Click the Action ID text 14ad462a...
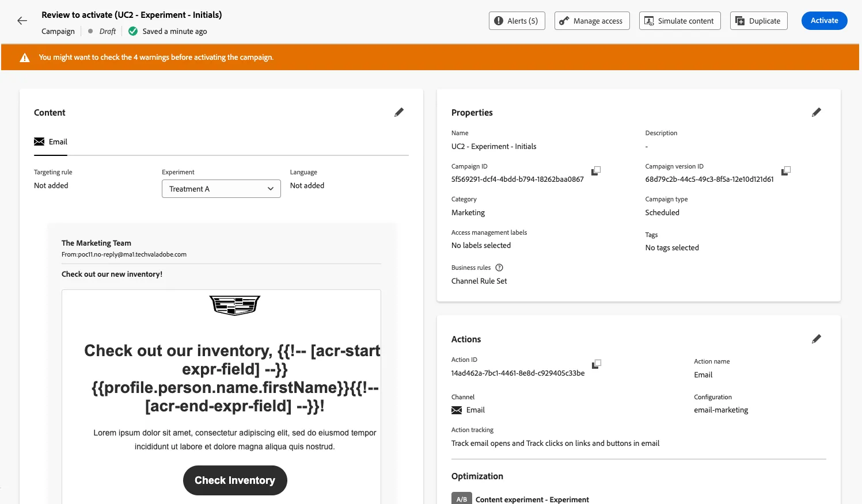862x504 pixels. (518, 373)
